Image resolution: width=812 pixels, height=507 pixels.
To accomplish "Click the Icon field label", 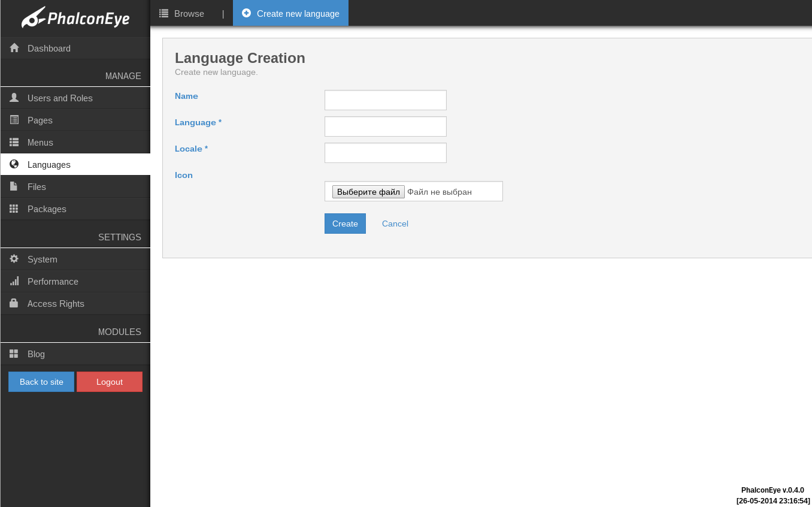I will (184, 175).
